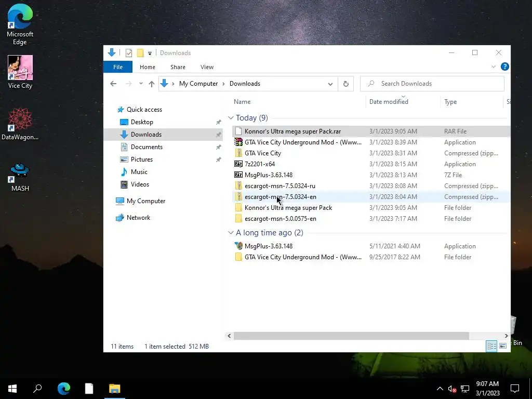Open taskbar search

[37, 389]
